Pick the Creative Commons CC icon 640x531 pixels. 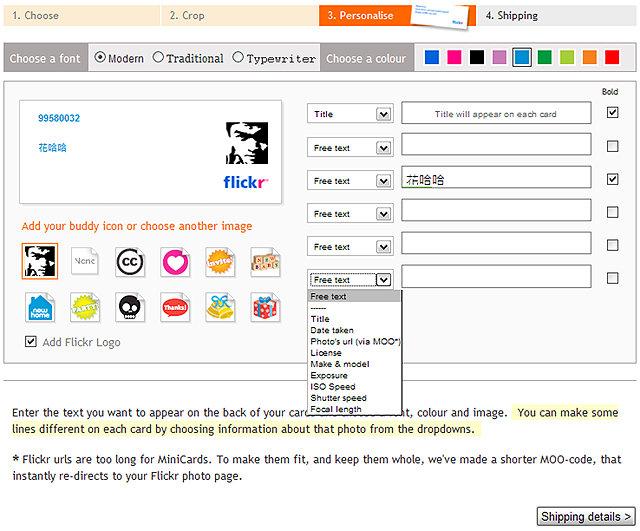(x=130, y=262)
